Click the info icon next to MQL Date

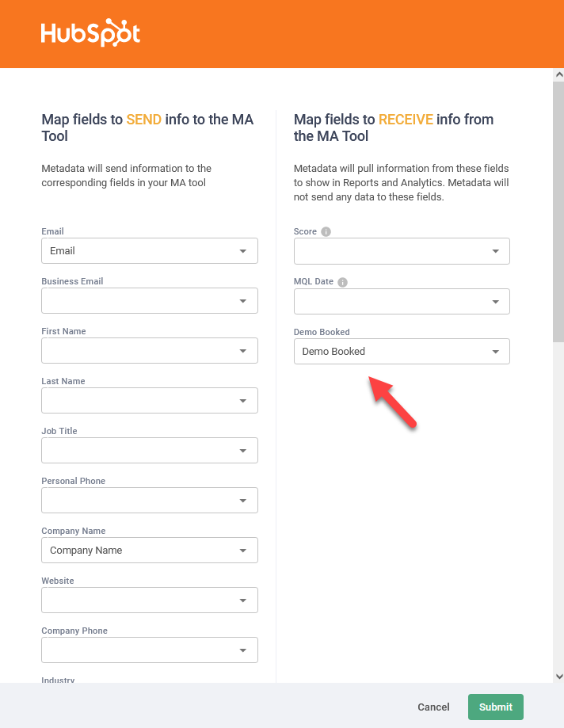tap(342, 282)
